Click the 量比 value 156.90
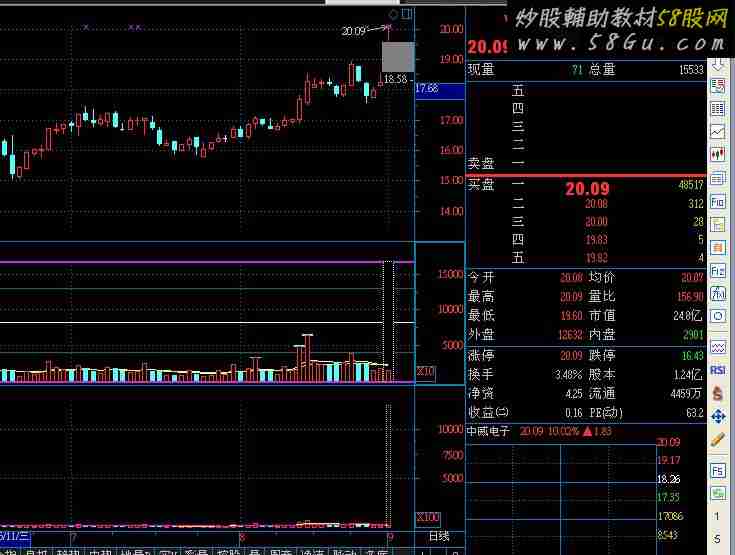Viewport: 735px width, 555px height. point(690,297)
